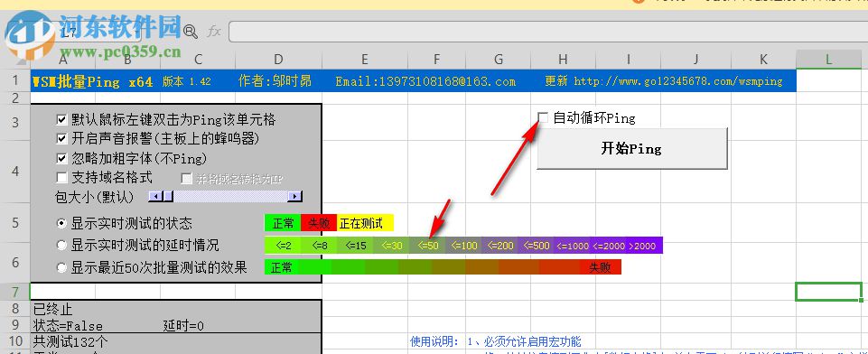This screenshot has width=868, height=354.
Task: Click the <=2000 latency color swatch
Action: click(609, 245)
